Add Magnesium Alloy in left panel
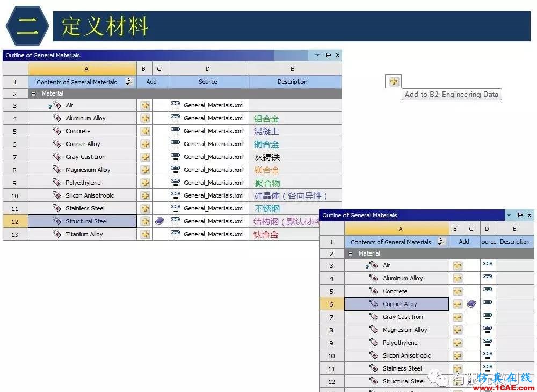537x392 pixels. (145, 170)
